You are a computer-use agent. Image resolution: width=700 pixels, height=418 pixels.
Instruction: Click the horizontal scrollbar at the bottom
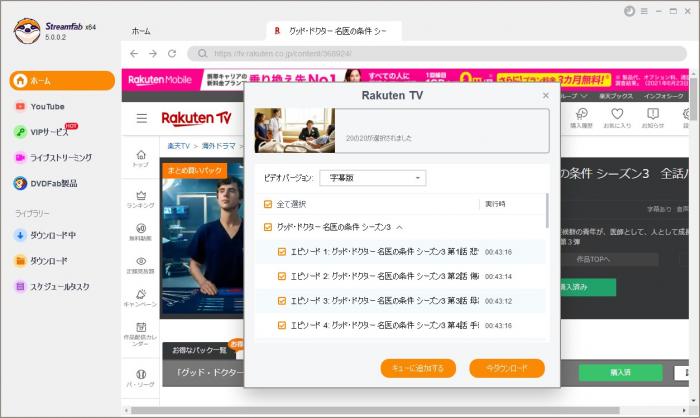coord(375,410)
